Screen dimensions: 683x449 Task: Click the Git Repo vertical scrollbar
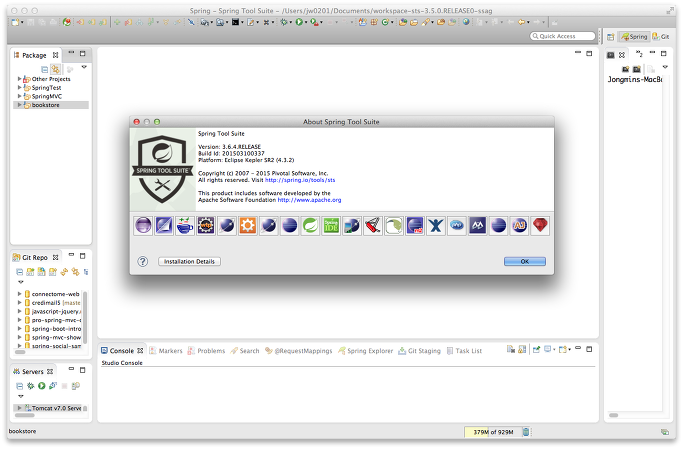pos(85,317)
